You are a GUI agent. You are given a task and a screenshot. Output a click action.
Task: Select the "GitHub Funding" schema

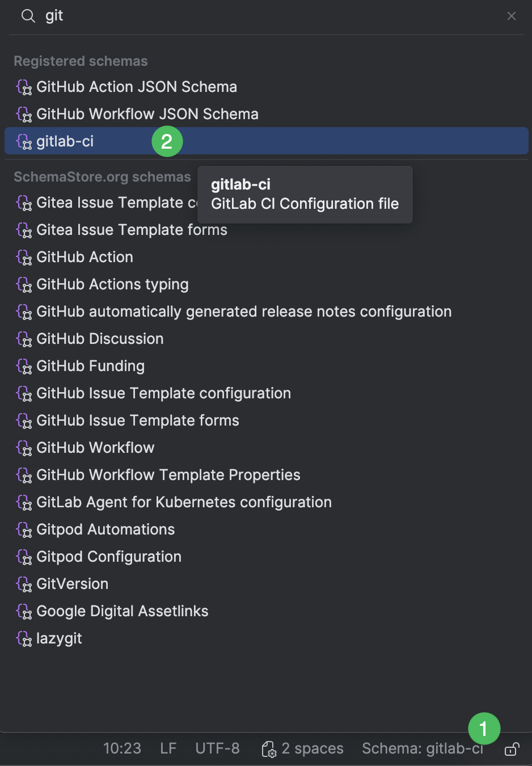tap(90, 367)
